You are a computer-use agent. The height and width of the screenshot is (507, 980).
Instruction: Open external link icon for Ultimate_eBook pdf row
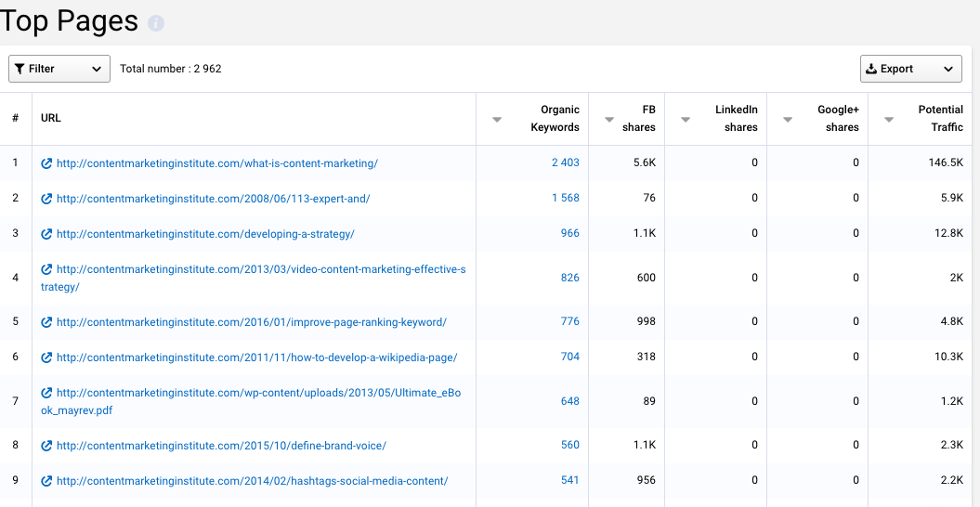[x=46, y=393]
